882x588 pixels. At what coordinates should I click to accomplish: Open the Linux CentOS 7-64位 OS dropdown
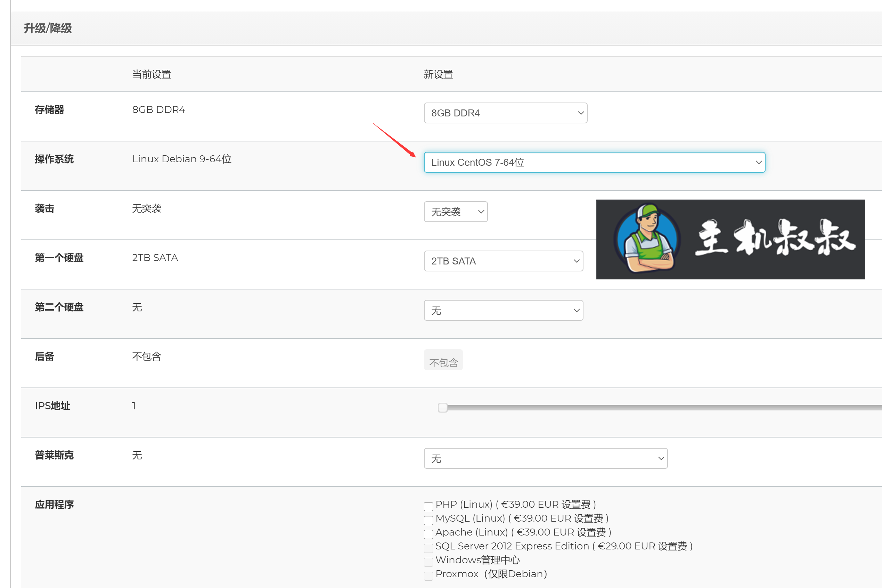pyautogui.click(x=594, y=162)
